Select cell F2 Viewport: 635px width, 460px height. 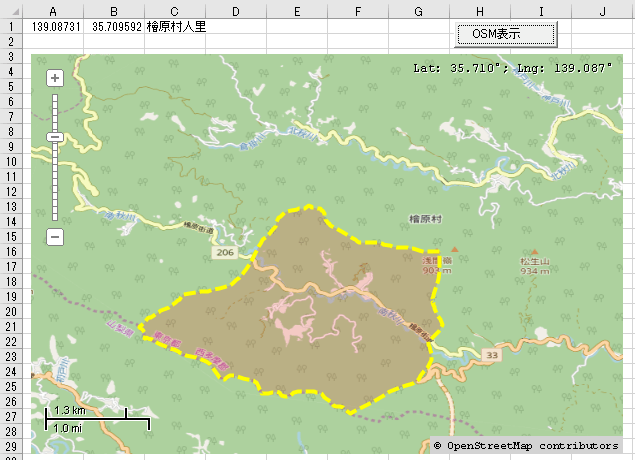pyautogui.click(x=358, y=42)
